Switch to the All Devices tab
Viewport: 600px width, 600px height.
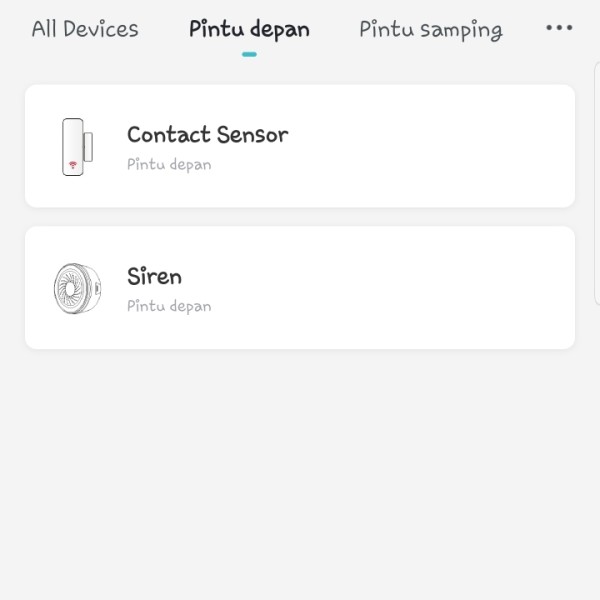point(85,29)
